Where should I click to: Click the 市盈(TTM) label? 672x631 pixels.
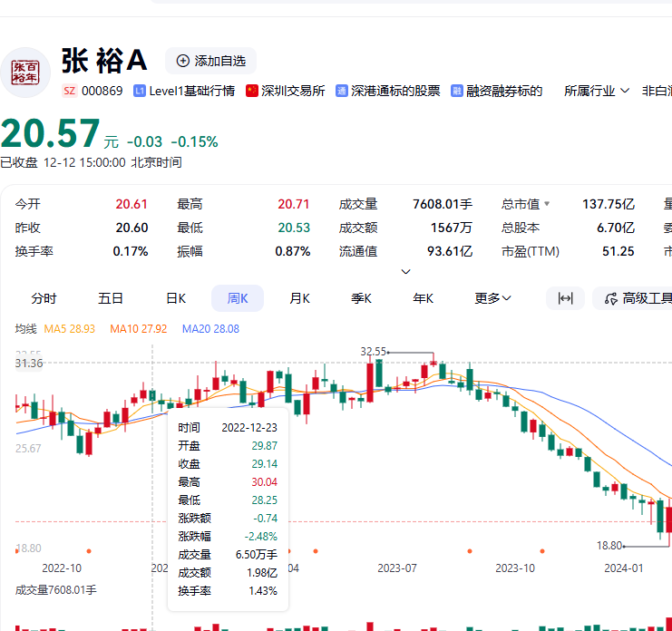click(x=531, y=251)
